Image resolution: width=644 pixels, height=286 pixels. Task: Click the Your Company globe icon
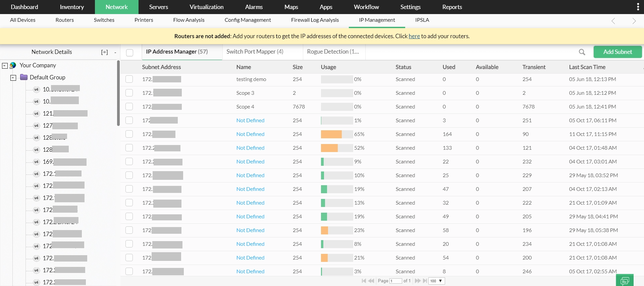coord(13,65)
